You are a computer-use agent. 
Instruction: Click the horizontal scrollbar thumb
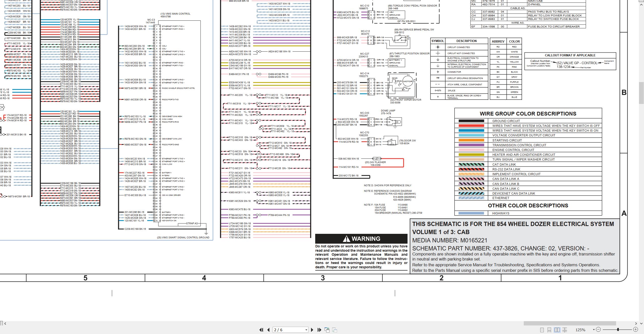click(x=570, y=323)
